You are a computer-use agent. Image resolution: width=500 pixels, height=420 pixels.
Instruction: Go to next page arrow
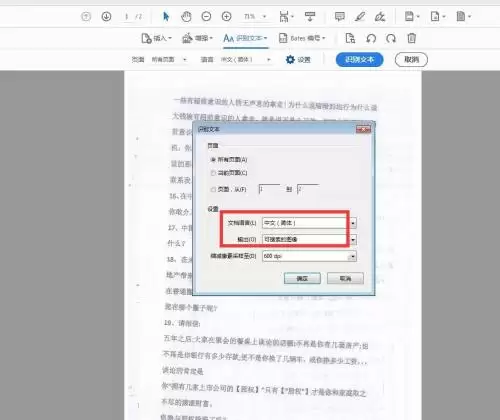point(106,16)
